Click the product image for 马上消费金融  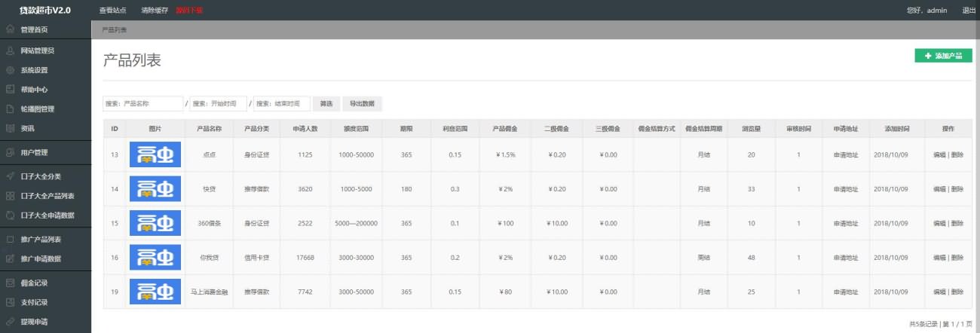pyautogui.click(x=155, y=292)
